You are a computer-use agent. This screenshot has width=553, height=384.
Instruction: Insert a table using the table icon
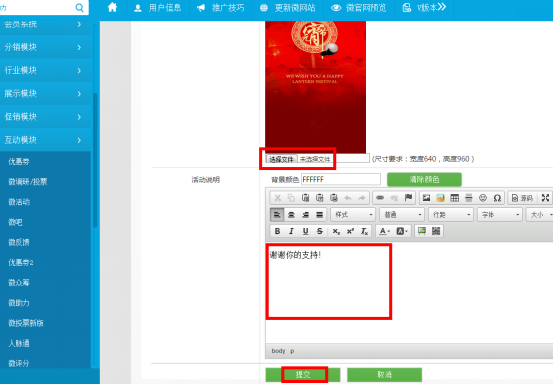[455, 198]
